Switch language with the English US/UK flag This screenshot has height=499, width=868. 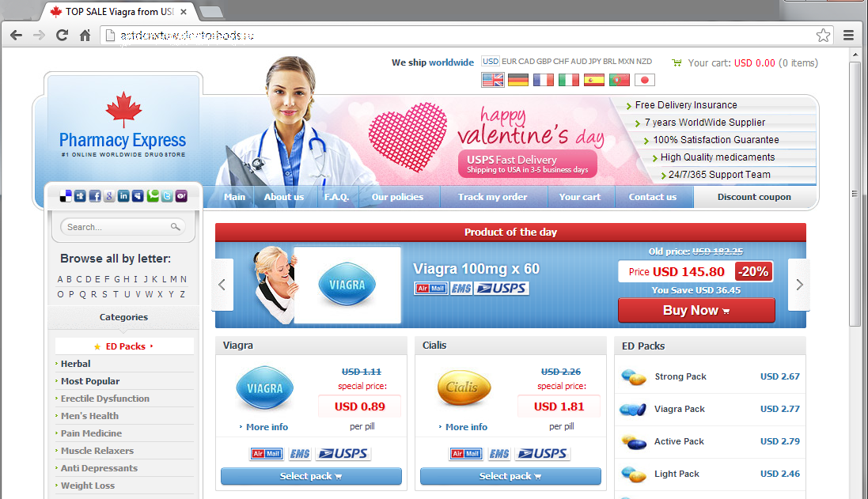coord(493,80)
